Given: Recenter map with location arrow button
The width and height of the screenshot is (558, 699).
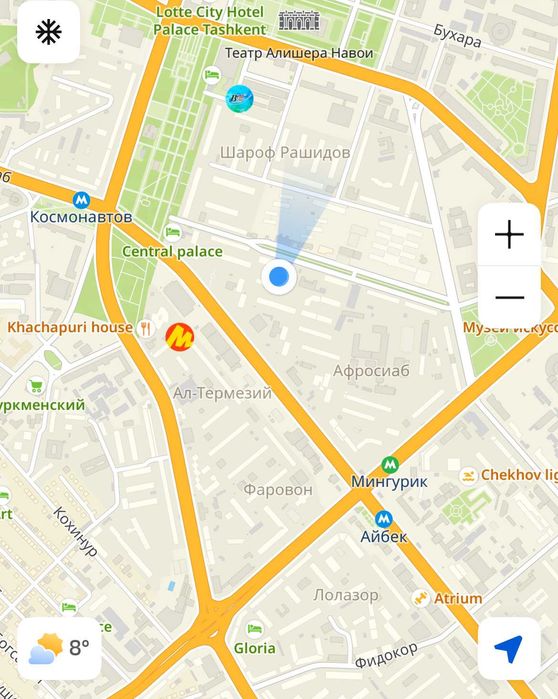Looking at the screenshot, I should pos(509,649).
